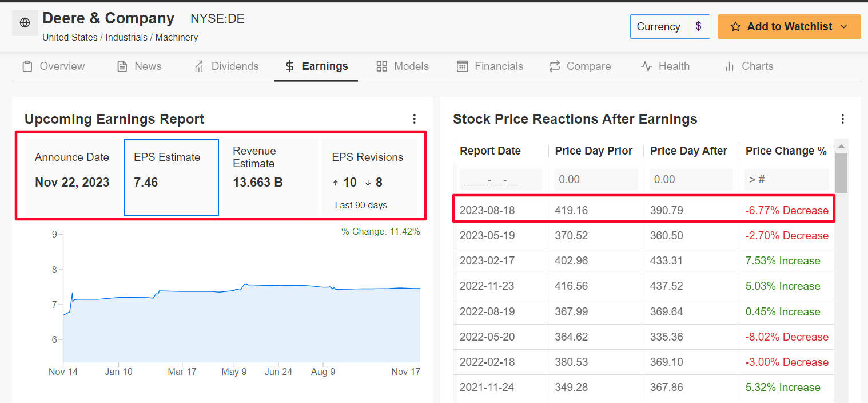The width and height of the screenshot is (868, 403).
Task: Sort by Price Change % column header
Action: [x=786, y=151]
